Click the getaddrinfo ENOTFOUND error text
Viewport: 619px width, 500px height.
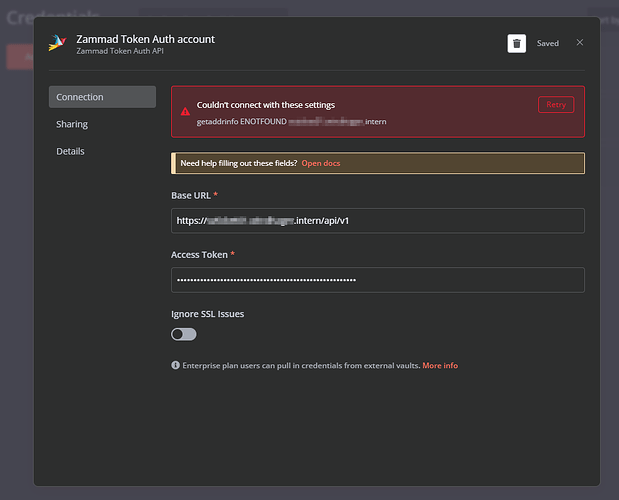pos(291,122)
